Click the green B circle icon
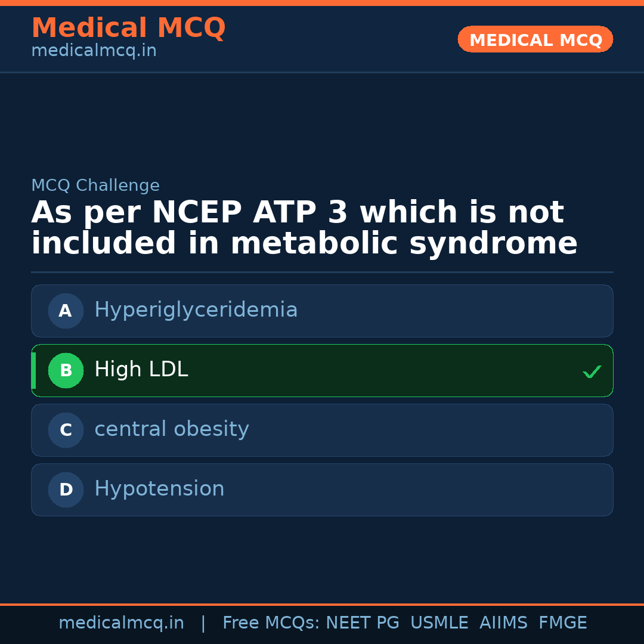Image resolution: width=644 pixels, height=644 pixels. [x=66, y=370]
